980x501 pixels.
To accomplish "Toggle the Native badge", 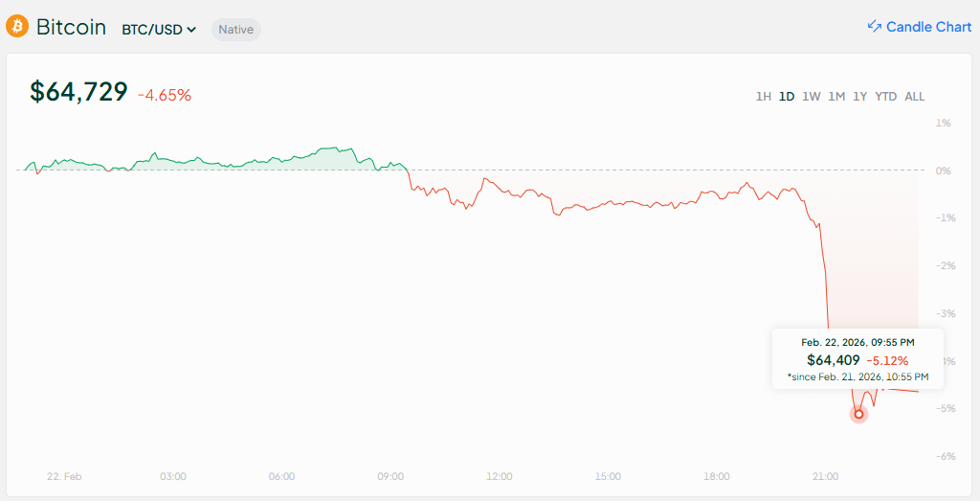I will (x=235, y=30).
